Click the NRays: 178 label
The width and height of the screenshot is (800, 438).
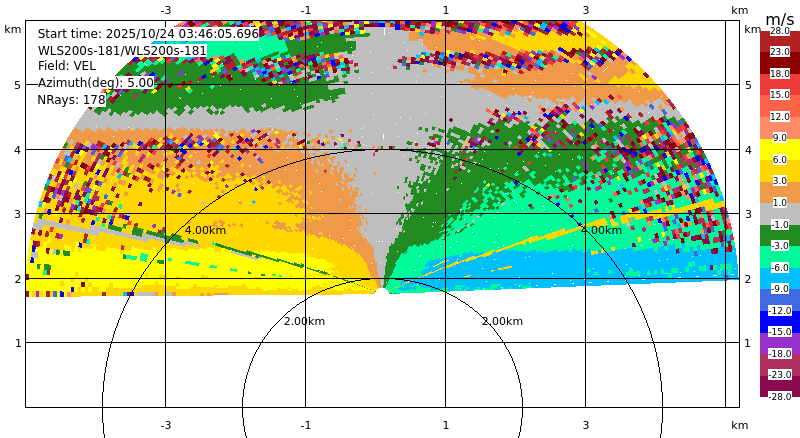71,100
